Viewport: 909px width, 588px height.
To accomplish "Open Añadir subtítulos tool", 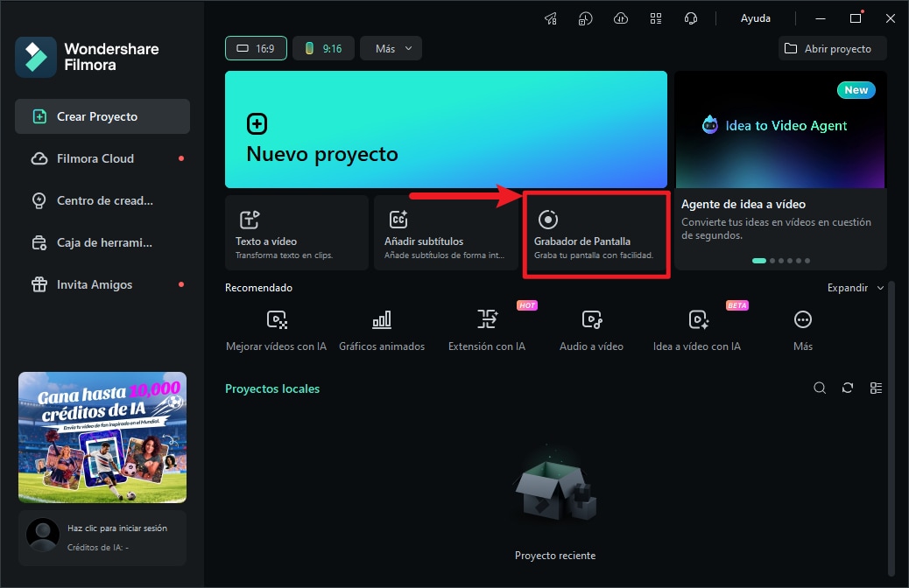I will click(446, 233).
